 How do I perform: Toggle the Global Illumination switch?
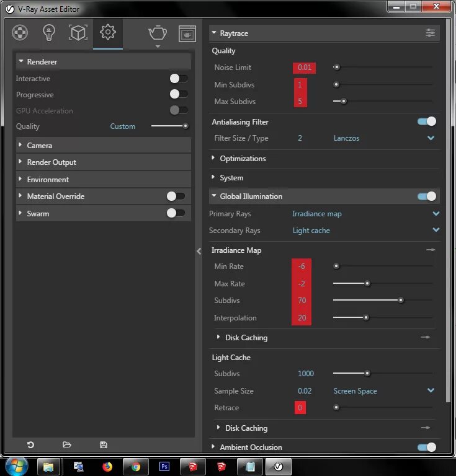pos(427,196)
